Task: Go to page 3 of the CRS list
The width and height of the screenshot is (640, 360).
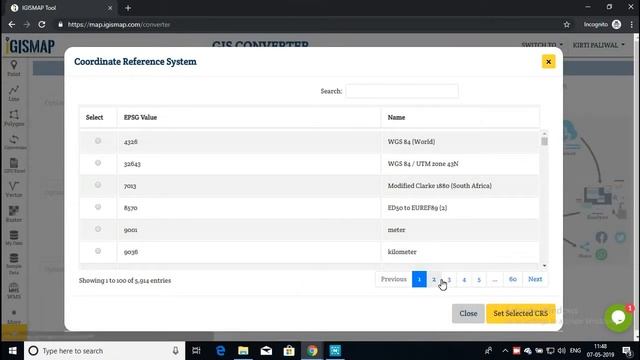Action: click(x=449, y=279)
